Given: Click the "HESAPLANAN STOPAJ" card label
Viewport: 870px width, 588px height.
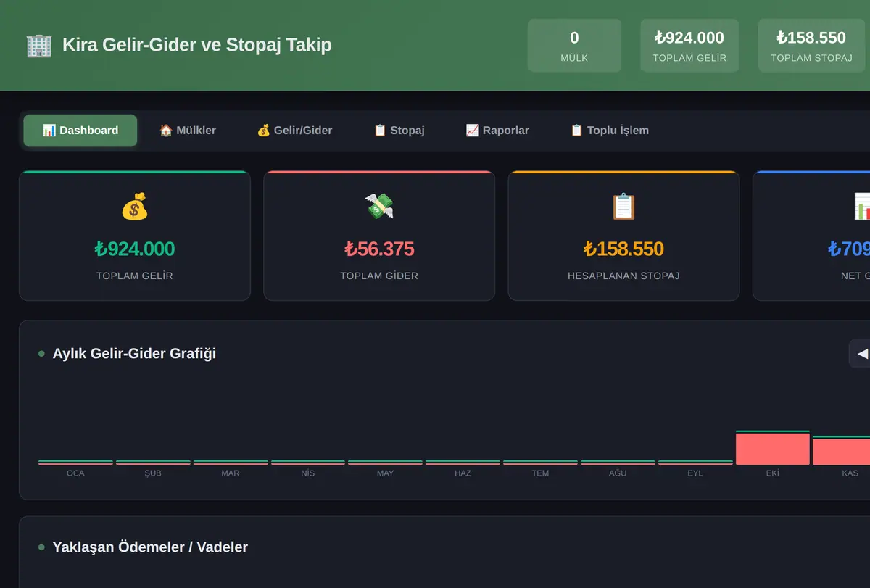Looking at the screenshot, I should [x=623, y=276].
